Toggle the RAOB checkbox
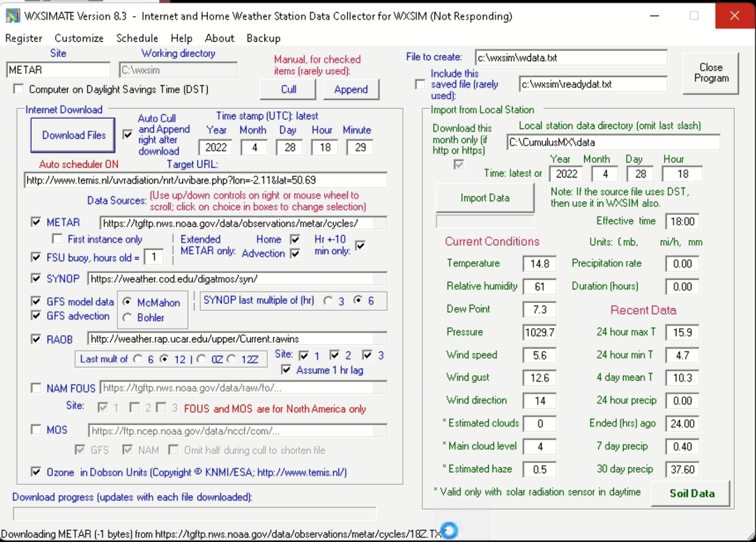This screenshot has width=756, height=542. pyautogui.click(x=36, y=339)
